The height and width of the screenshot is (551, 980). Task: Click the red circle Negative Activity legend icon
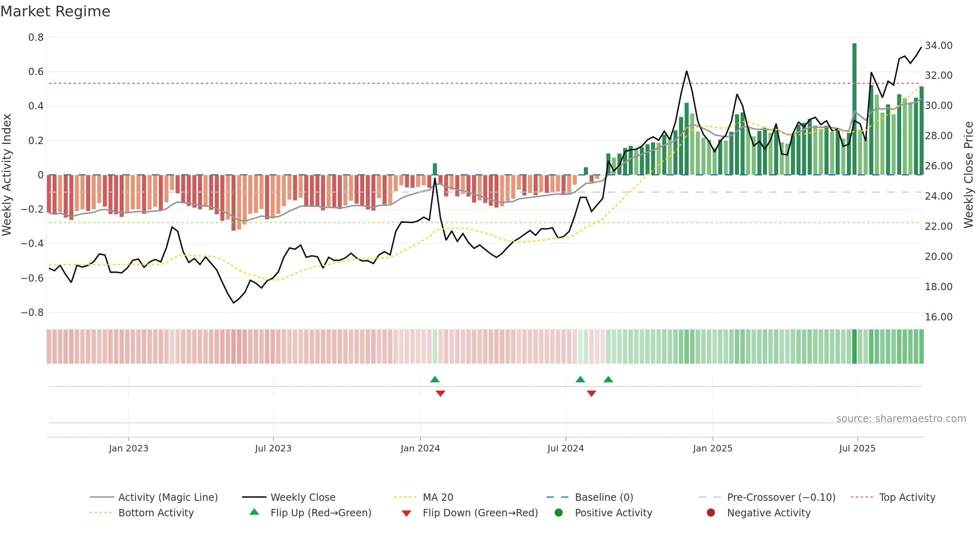711,513
